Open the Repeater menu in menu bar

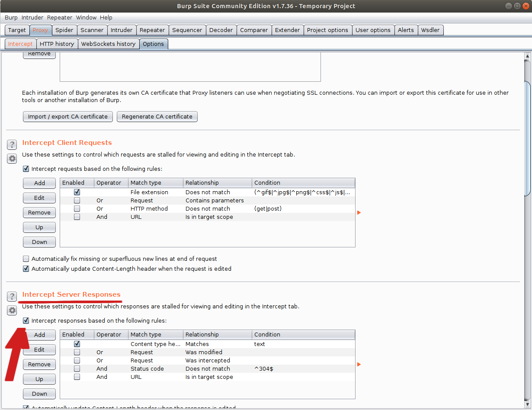pyautogui.click(x=60, y=18)
